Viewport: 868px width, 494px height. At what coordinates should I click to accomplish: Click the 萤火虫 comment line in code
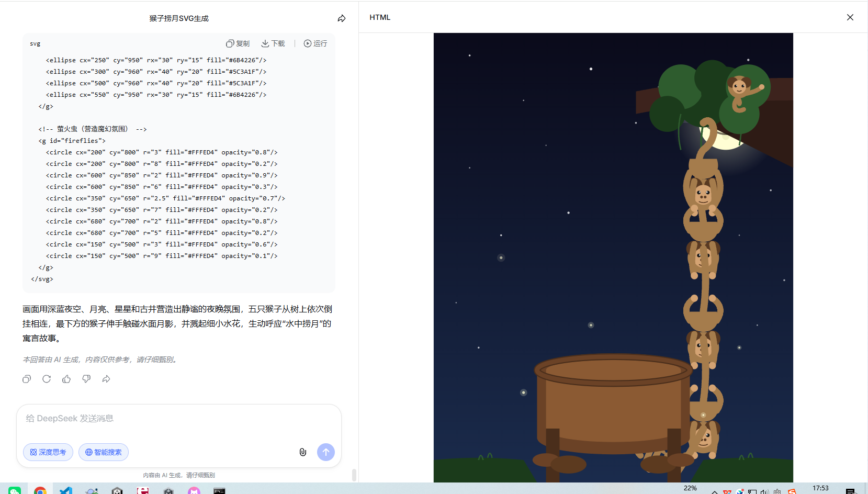[x=93, y=129]
